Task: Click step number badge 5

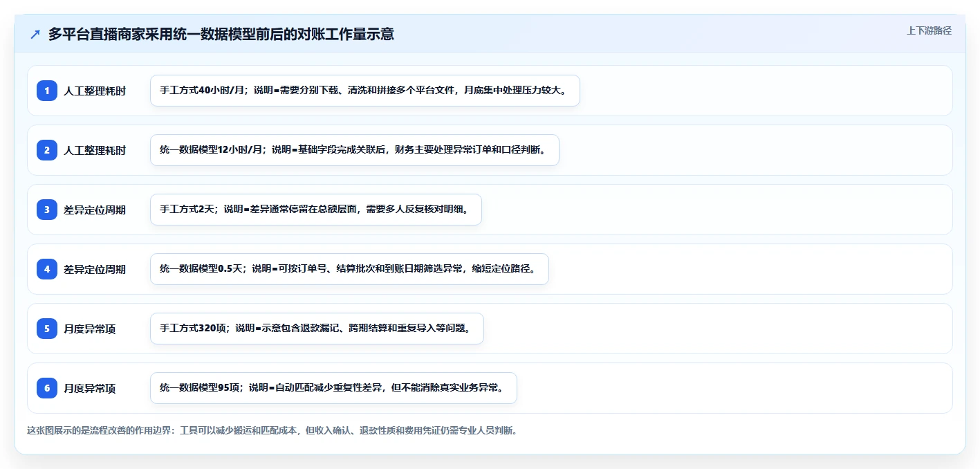Action: tap(47, 329)
